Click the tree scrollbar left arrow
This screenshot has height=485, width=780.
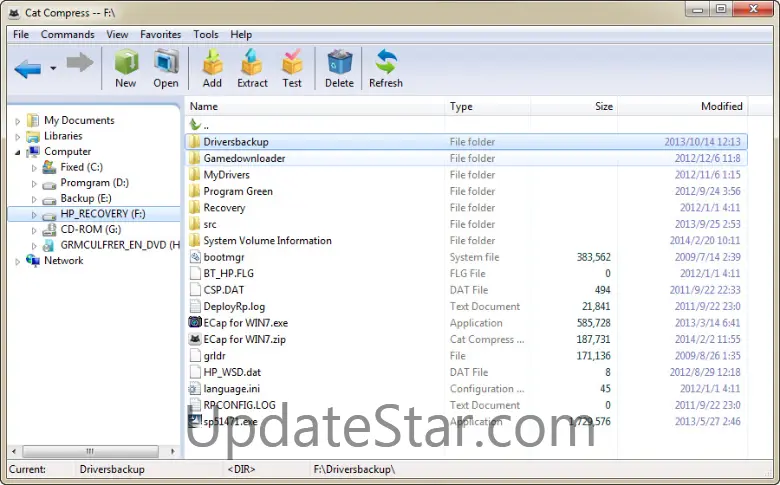[x=14, y=451]
